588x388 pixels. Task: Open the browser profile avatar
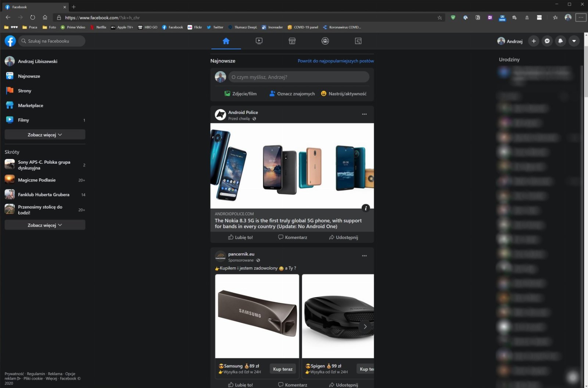(568, 17)
